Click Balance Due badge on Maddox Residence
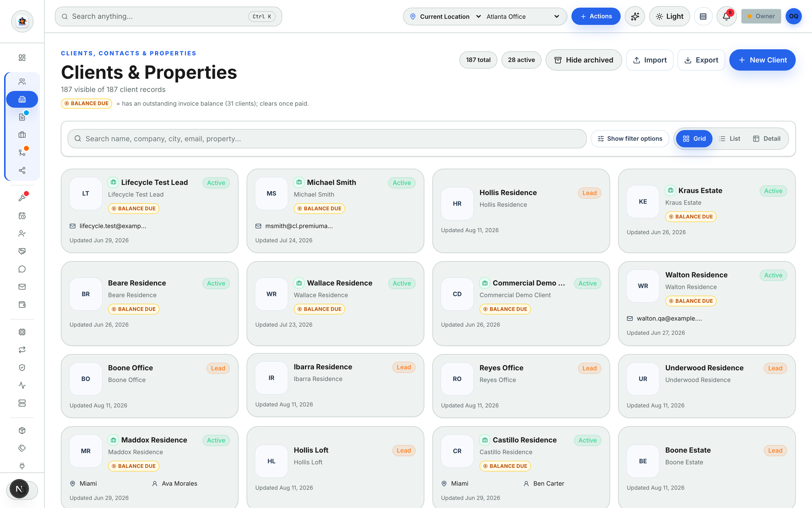This screenshot has width=812, height=508. point(133,466)
